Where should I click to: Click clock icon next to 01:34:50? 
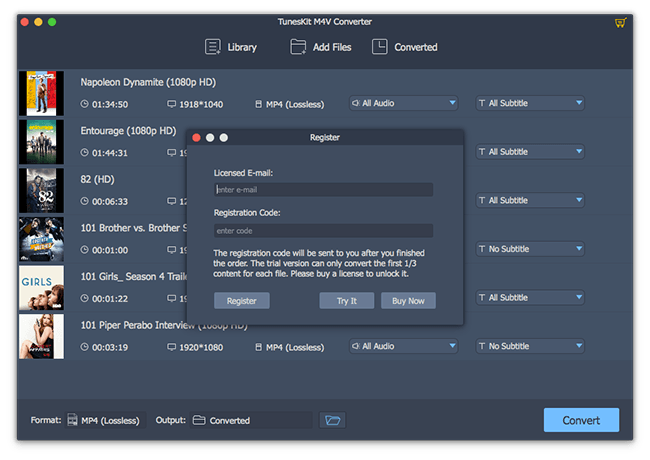coord(84,104)
